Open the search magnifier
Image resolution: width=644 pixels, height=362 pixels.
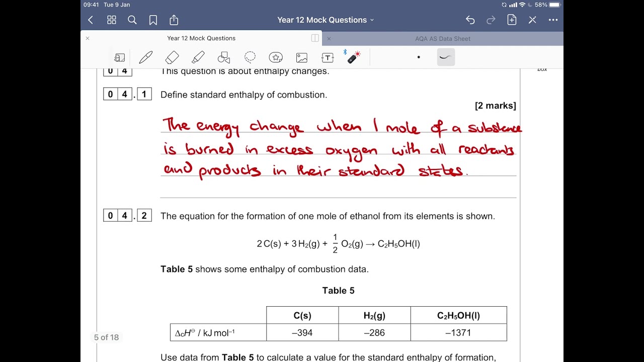(132, 20)
